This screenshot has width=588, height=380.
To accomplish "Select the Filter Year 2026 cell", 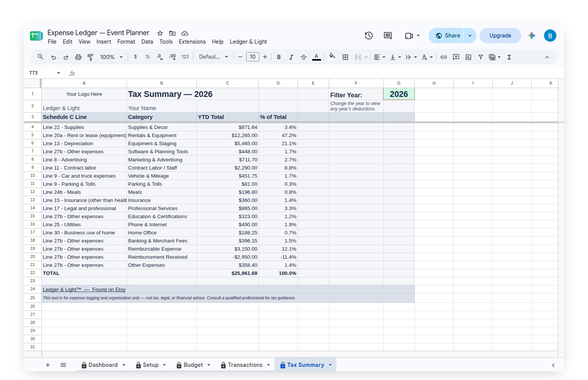I will [399, 94].
